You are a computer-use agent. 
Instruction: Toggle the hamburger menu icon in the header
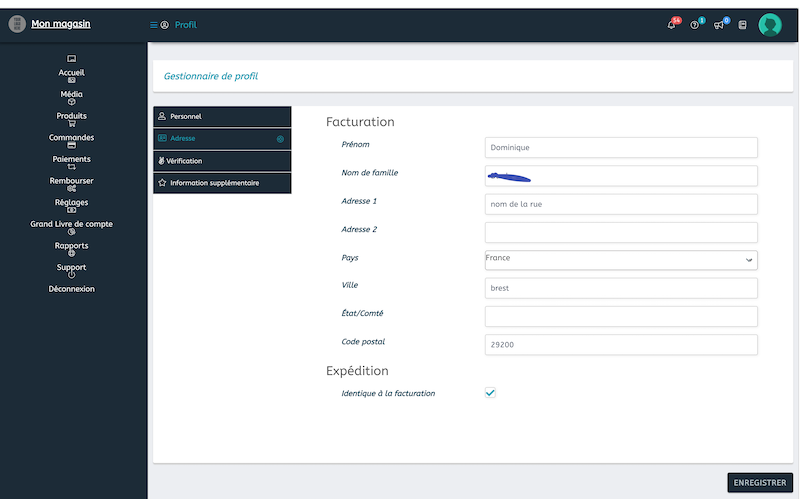pyautogui.click(x=153, y=25)
